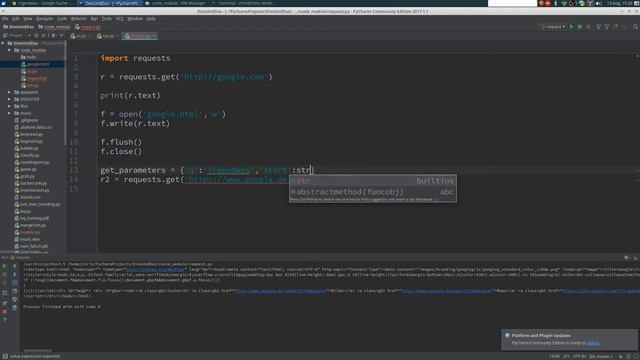The height and width of the screenshot is (360, 640).
Task: Start debugging with the Debug bug icon
Action: coord(580,27)
